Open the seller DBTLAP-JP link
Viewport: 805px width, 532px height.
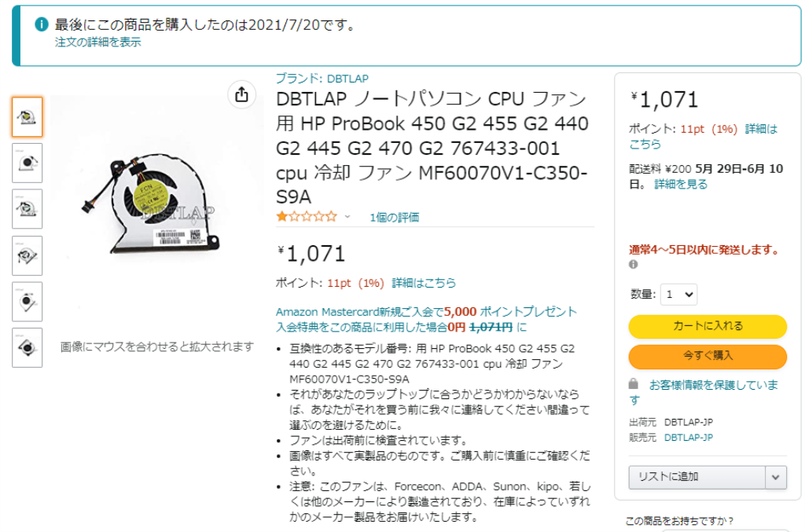pos(689,438)
